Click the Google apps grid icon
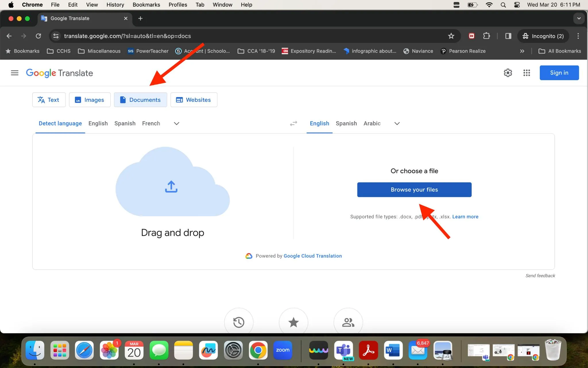Screen dimensions: 588x368 (x=527, y=72)
